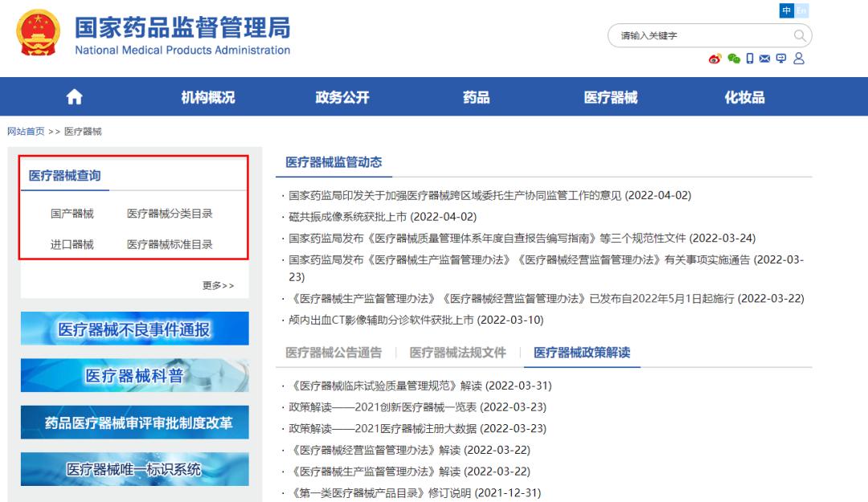Click National Medical Products Administration text
Image resolution: width=868 pixels, height=502 pixels.
182,51
